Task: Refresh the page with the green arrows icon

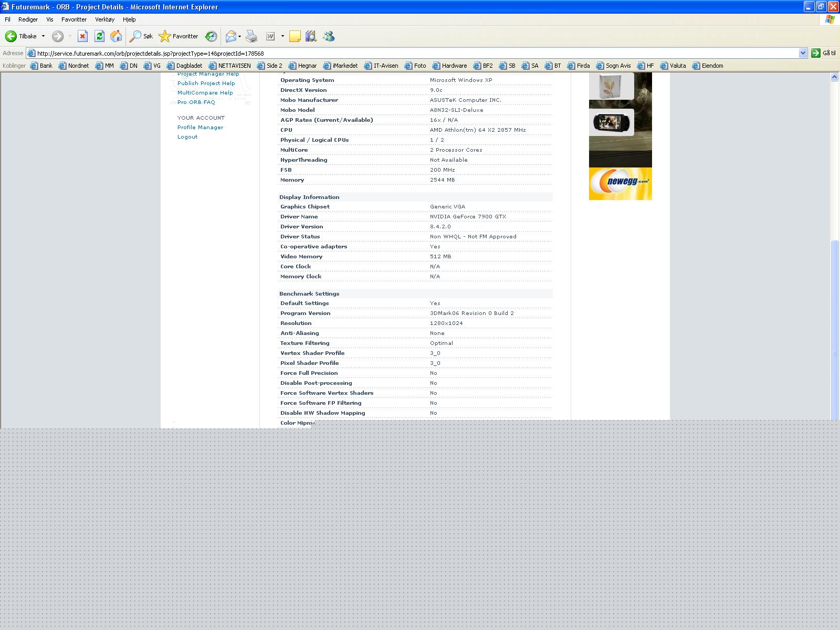Action: pyautogui.click(x=99, y=36)
